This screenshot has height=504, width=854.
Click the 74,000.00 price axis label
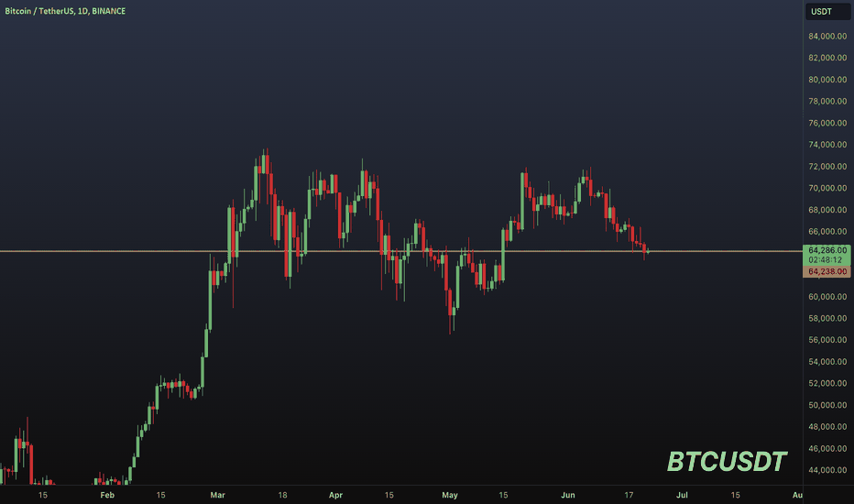827,145
